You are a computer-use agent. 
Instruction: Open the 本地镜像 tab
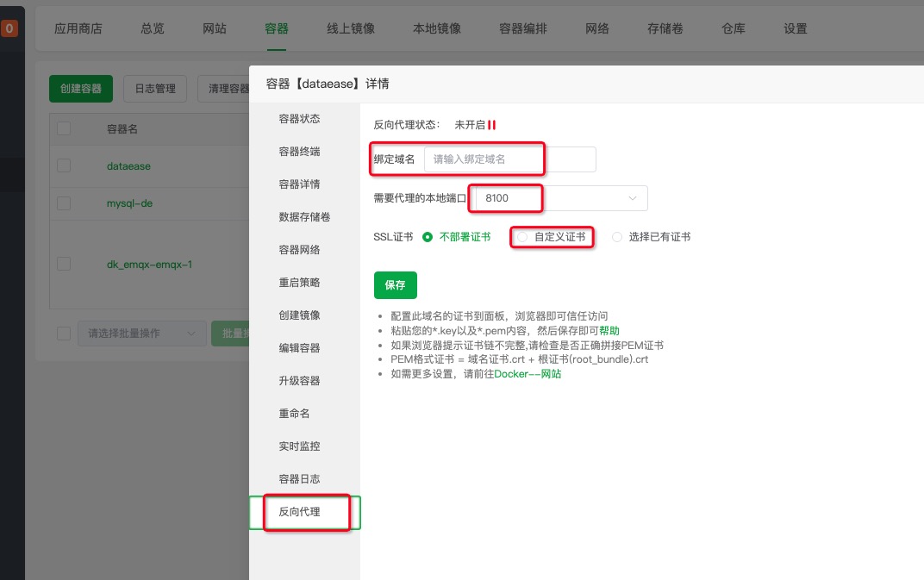[437, 28]
